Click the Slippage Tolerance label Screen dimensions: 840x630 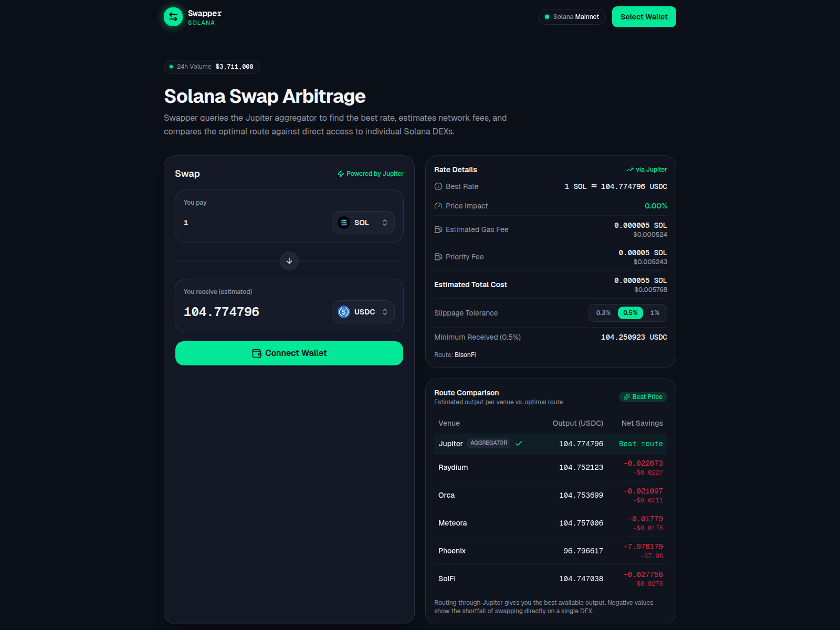click(466, 313)
